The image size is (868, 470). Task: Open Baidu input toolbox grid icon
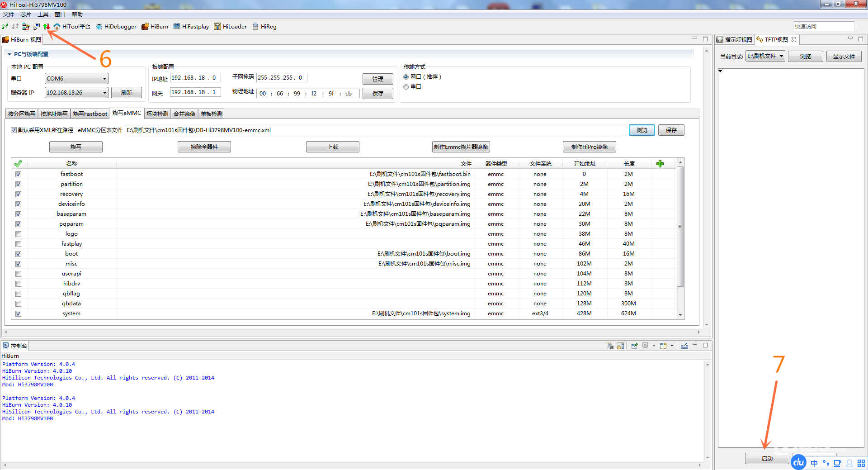(861, 463)
